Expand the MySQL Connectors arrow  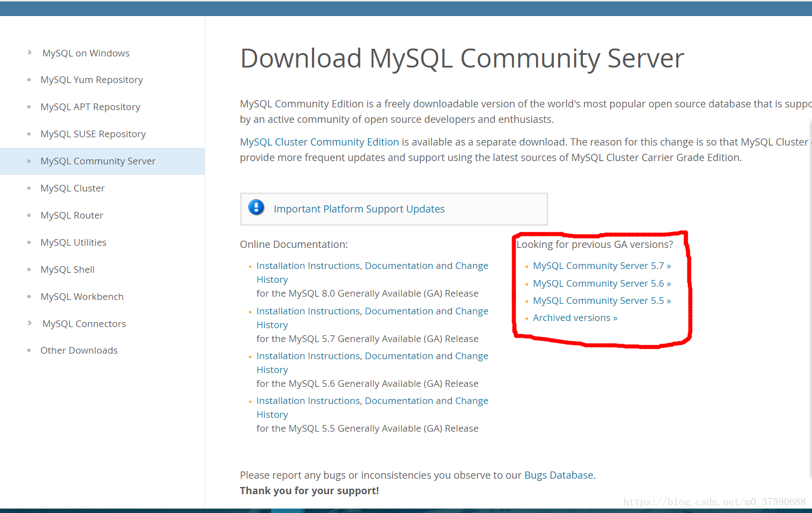click(29, 323)
